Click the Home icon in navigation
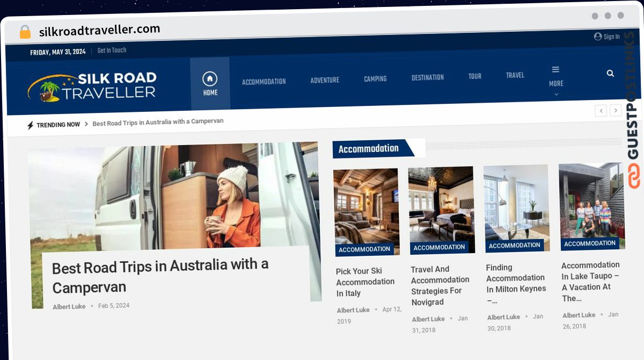 coord(210,79)
